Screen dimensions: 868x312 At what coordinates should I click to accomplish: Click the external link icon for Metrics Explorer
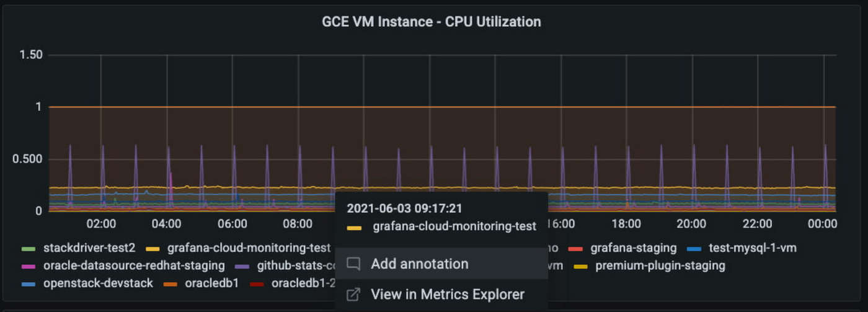point(353,294)
